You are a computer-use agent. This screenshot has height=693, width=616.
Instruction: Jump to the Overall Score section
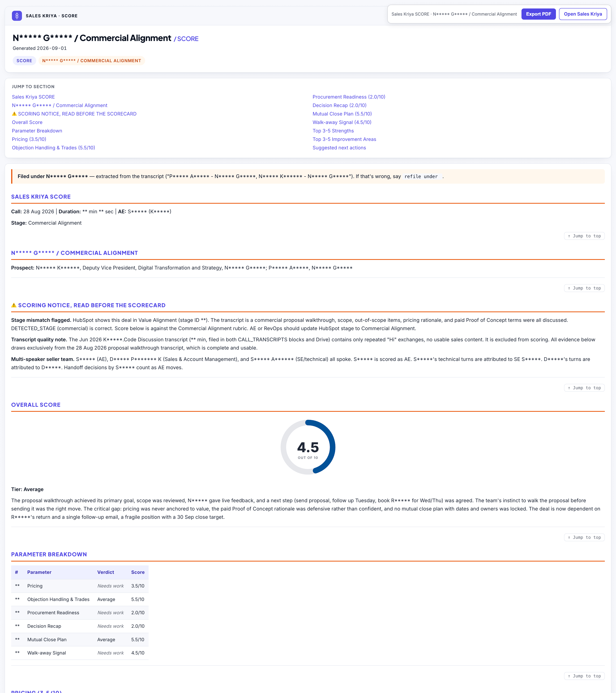coord(27,122)
